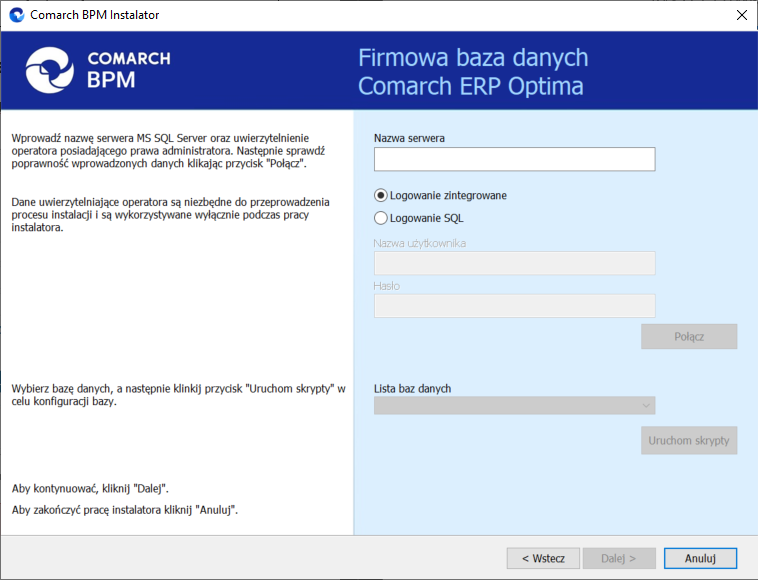This screenshot has width=758, height=580.
Task: Click the paragraph beginning 'Wybierz bazę danych'
Action: [x=178, y=395]
